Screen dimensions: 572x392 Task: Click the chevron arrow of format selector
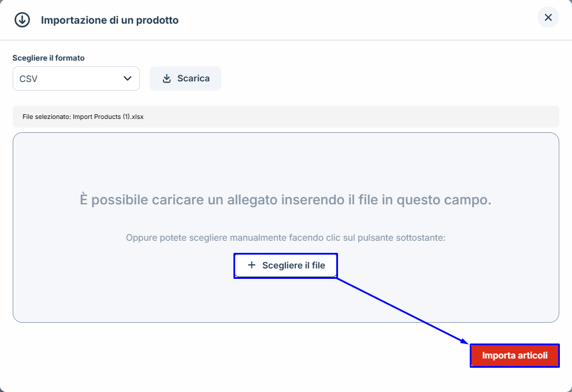click(128, 79)
